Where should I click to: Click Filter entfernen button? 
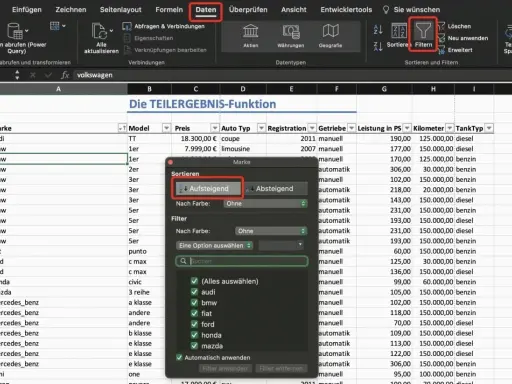tap(281, 368)
